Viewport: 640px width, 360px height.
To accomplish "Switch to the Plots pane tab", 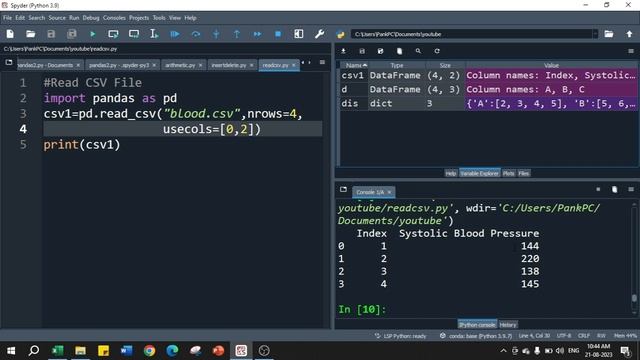I will pos(508,173).
